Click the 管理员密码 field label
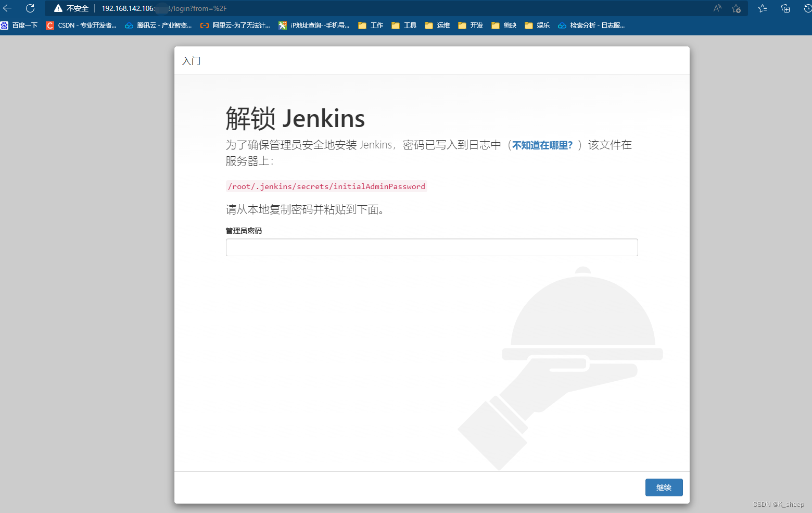 point(244,231)
